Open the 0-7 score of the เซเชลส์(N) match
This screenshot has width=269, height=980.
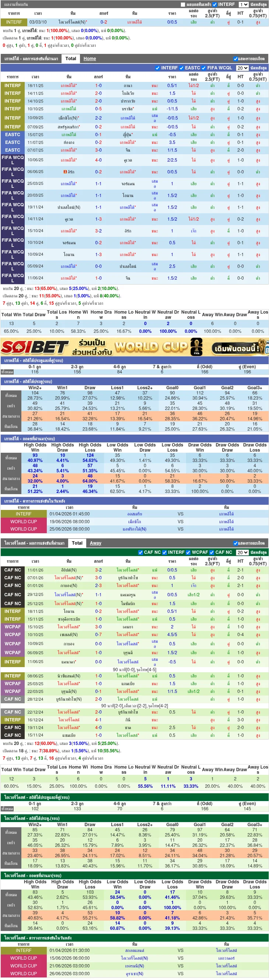(98, 635)
